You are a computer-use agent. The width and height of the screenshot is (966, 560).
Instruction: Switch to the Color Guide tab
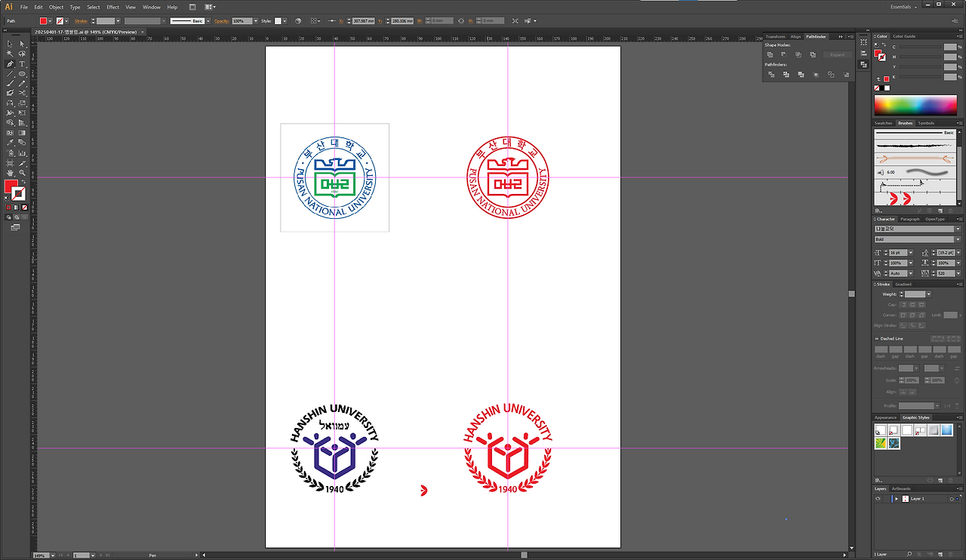click(904, 36)
